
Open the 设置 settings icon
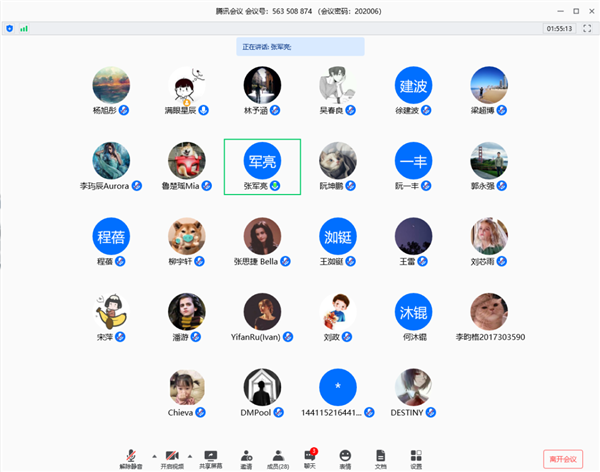pos(415,457)
